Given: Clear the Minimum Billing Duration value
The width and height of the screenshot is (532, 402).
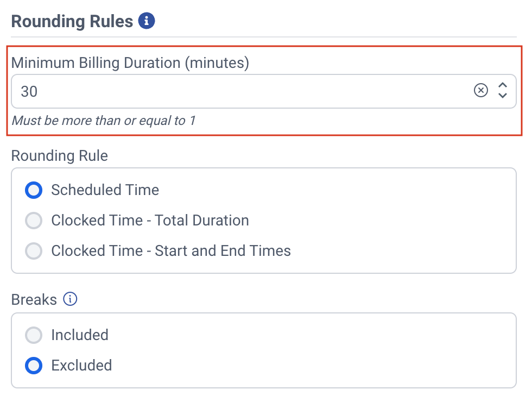Looking at the screenshot, I should tap(481, 91).
